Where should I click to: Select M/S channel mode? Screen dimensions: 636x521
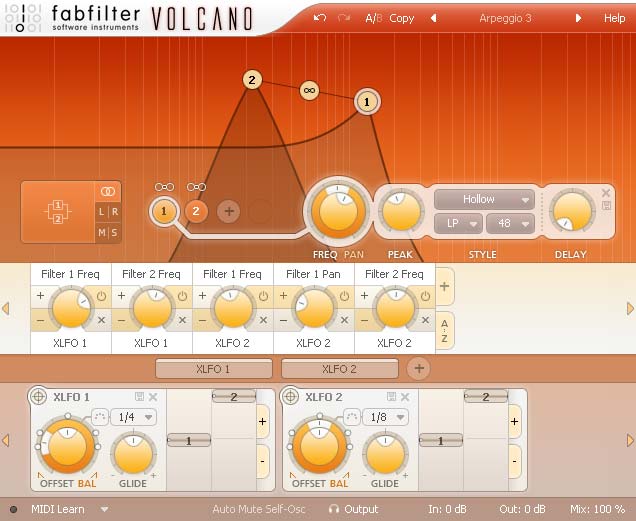[108, 233]
